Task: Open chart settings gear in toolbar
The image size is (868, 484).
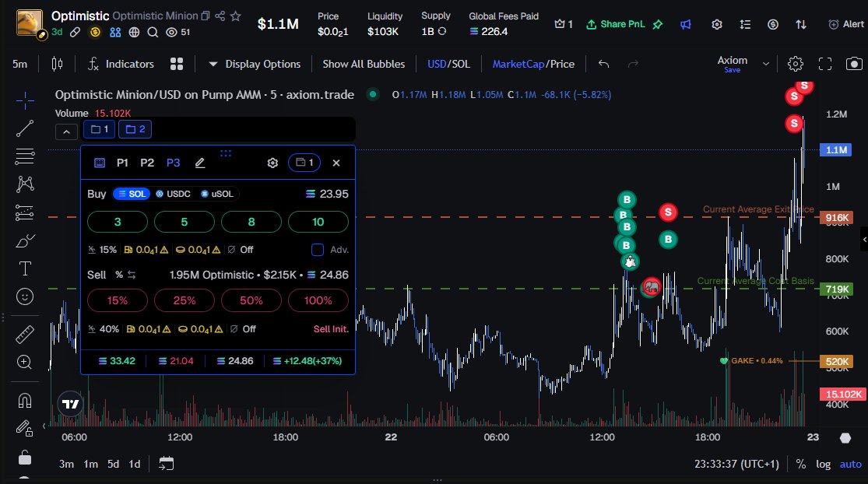Action: coord(796,64)
